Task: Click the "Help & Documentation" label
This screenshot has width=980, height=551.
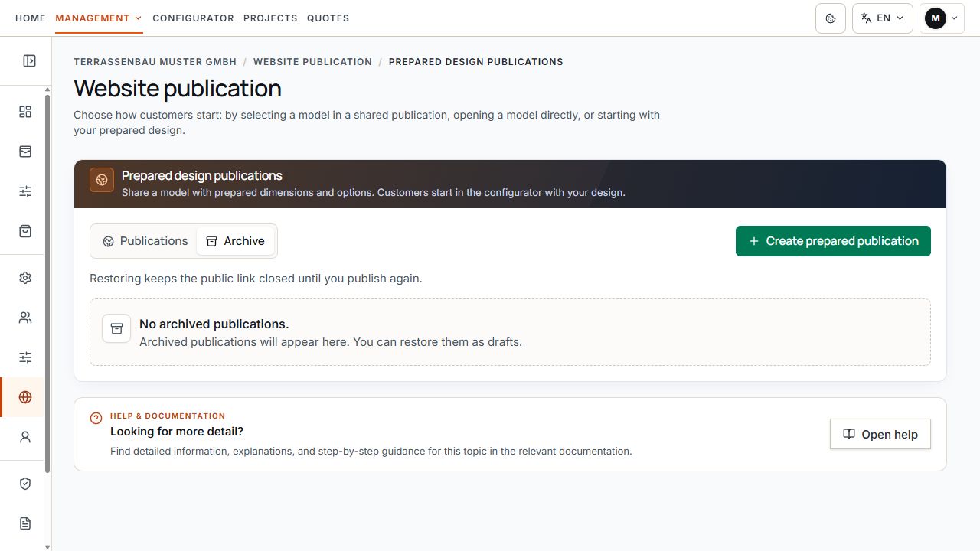Action: pyautogui.click(x=168, y=416)
